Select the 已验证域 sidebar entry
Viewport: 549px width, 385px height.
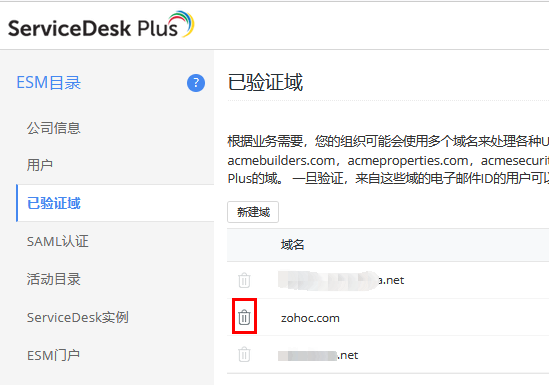point(115,203)
